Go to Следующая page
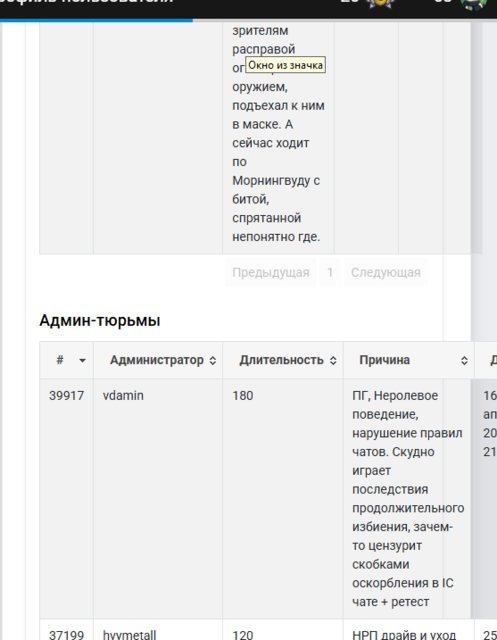The image size is (497, 640). 386,273
